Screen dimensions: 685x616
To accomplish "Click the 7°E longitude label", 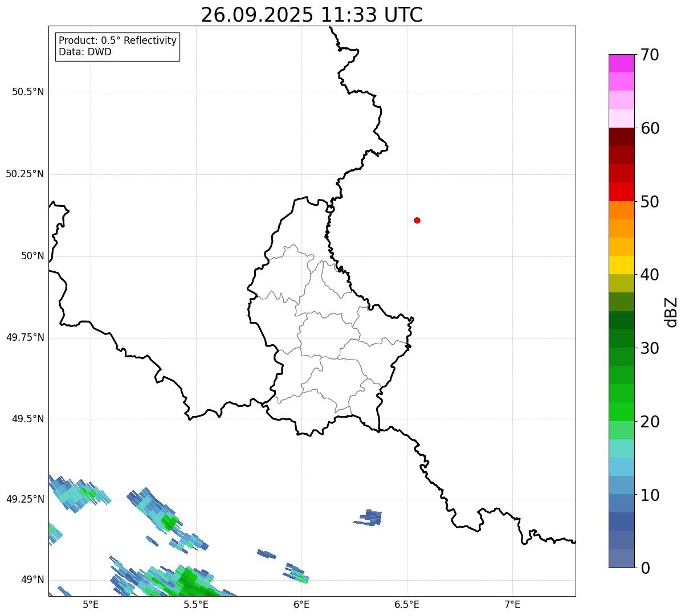I will (x=512, y=604).
